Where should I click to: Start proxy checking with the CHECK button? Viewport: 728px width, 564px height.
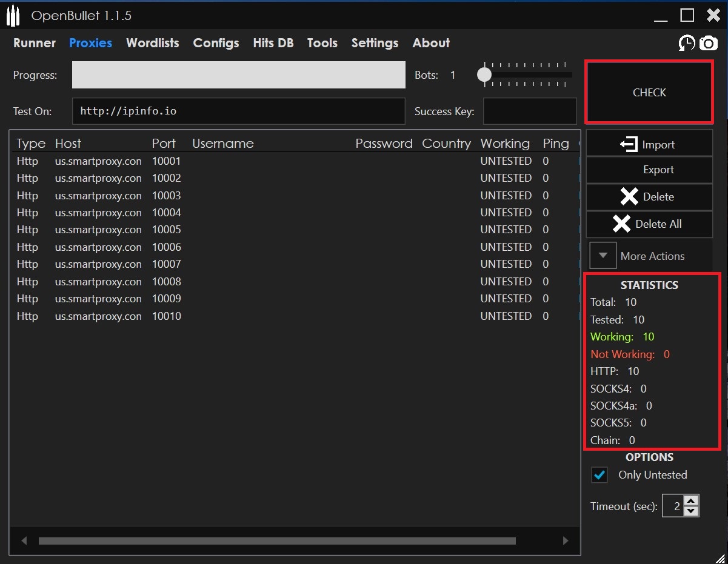pos(649,92)
